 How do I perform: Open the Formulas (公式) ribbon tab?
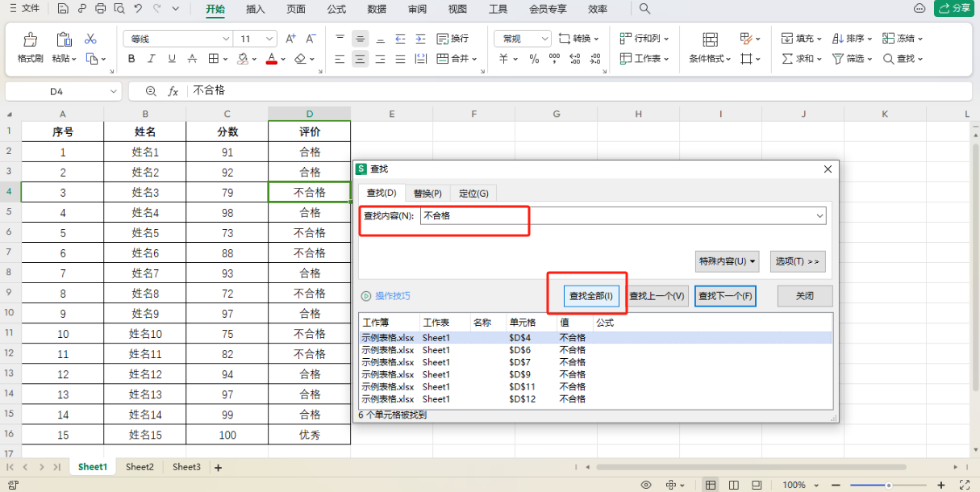pos(336,9)
